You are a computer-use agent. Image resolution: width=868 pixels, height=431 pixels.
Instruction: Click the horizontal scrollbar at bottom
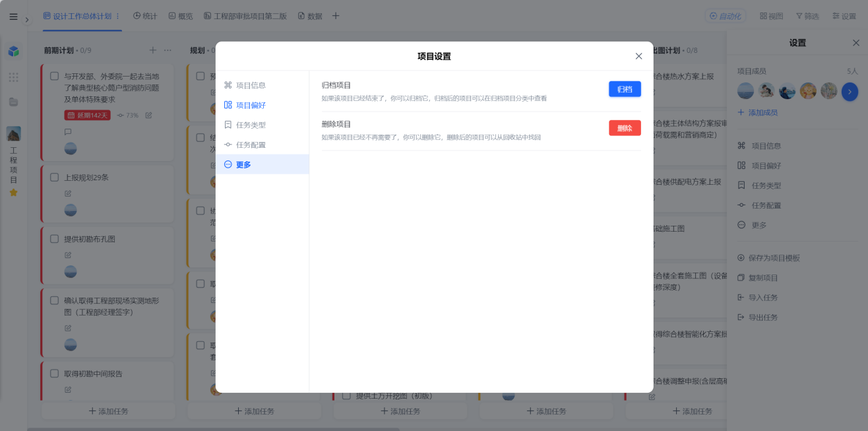213,429
